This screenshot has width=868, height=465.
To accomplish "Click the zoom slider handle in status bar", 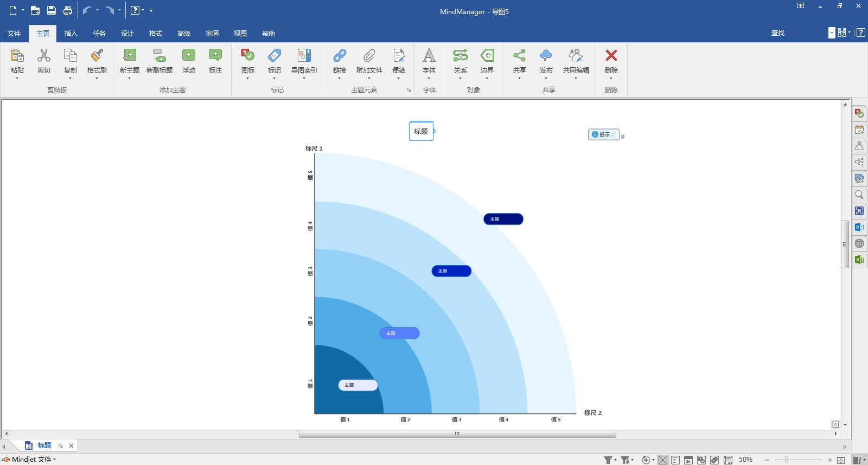I will pos(787,460).
